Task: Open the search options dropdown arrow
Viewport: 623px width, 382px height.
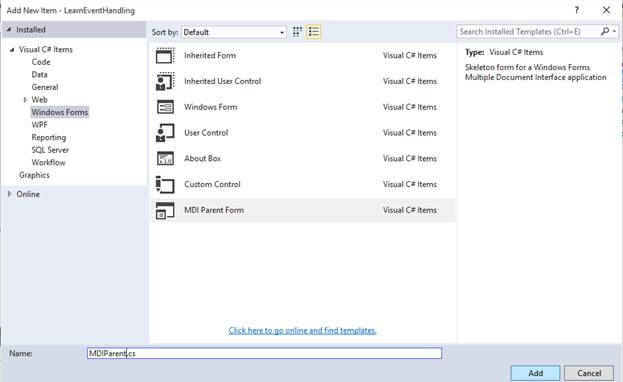Action: tap(614, 31)
